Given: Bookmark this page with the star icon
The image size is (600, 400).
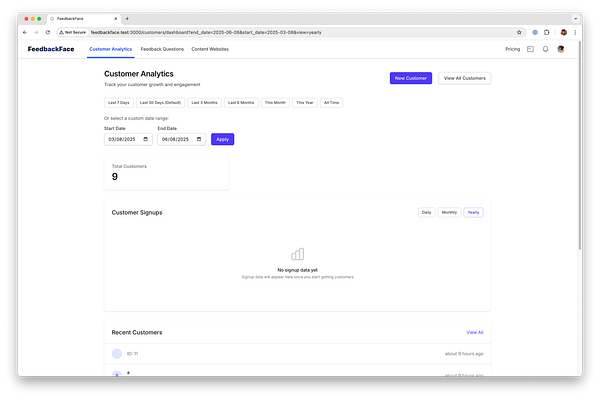Looking at the screenshot, I should (519, 33).
